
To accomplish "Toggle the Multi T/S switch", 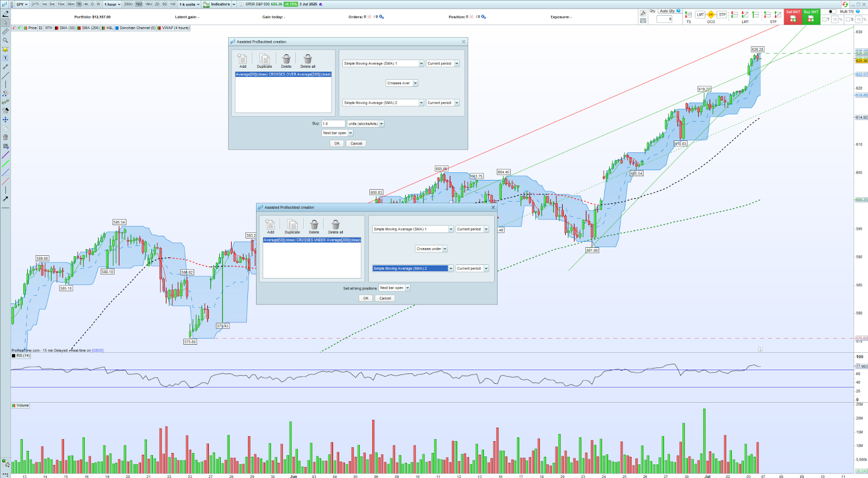I will tap(832, 11).
